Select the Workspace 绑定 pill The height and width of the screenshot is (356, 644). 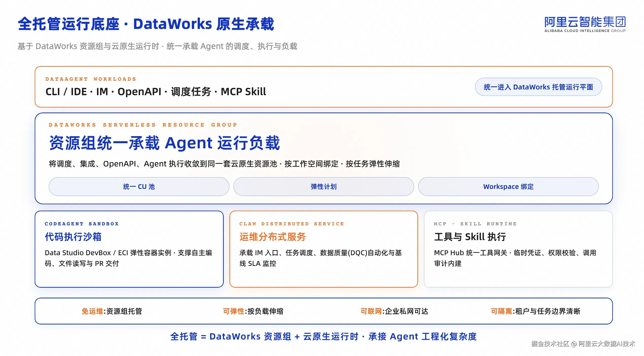click(508, 187)
